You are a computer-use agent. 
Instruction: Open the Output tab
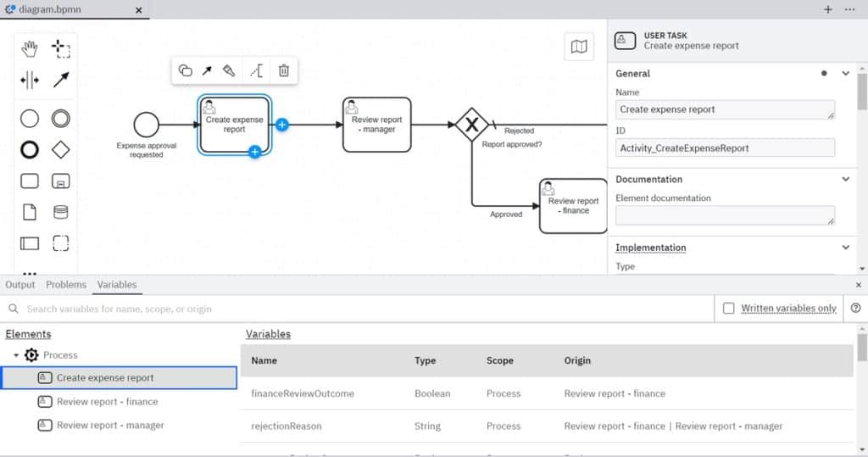click(x=20, y=285)
